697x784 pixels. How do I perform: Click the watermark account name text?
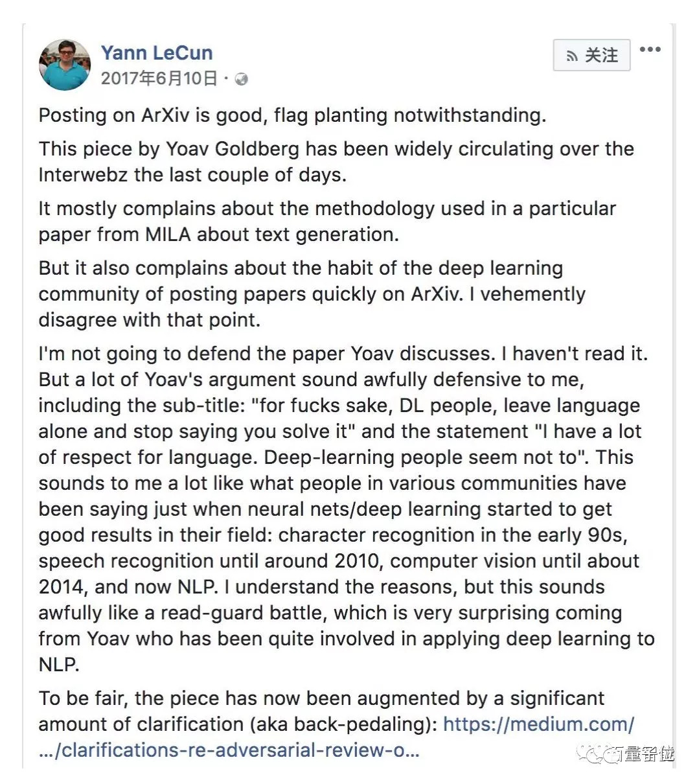point(643,754)
